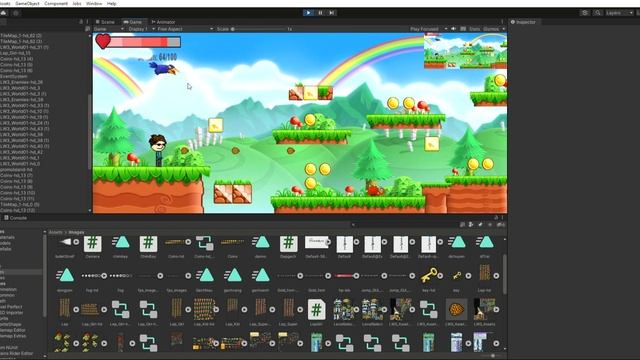Open the Help menu
The height and width of the screenshot is (360, 640).
(x=111, y=3)
